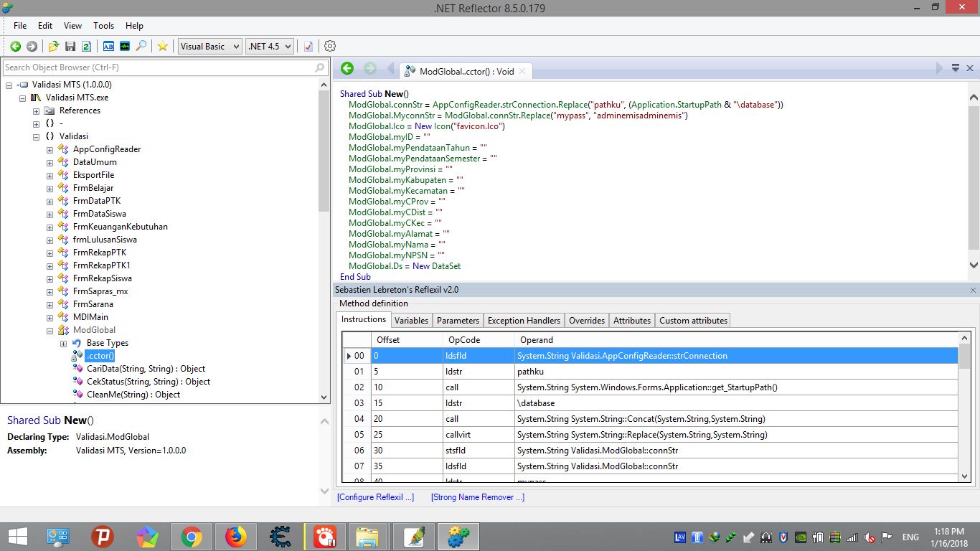Open an assembly with the folder icon
980x551 pixels.
(54, 46)
